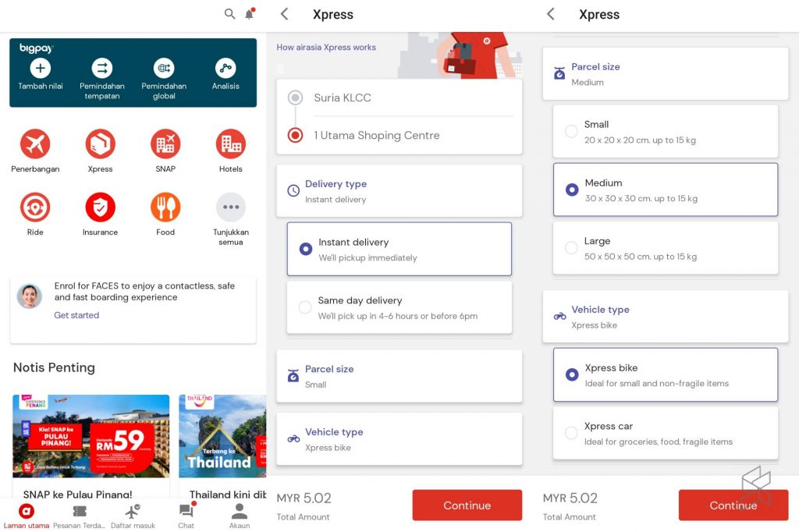The height and width of the screenshot is (532, 799).
Task: Open Insurance shield icon
Action: (x=101, y=207)
